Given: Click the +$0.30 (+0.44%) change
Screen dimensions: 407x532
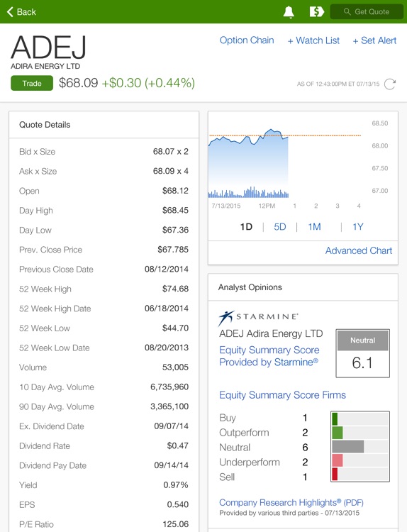Looking at the screenshot, I should point(148,83).
